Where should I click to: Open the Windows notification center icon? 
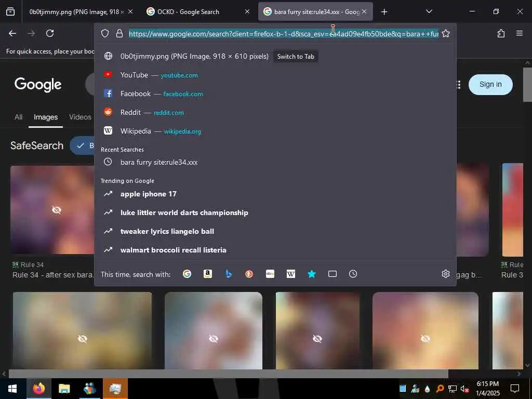(x=515, y=389)
